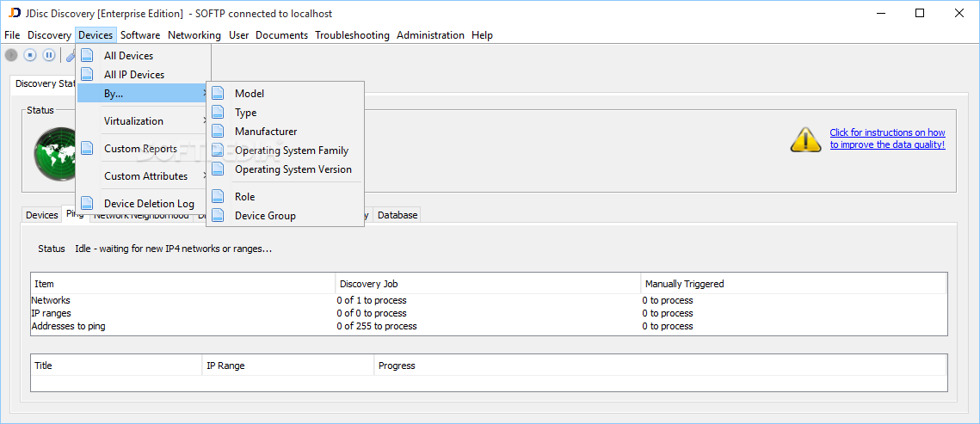
Task: Click the idle status message text
Action: (174, 249)
